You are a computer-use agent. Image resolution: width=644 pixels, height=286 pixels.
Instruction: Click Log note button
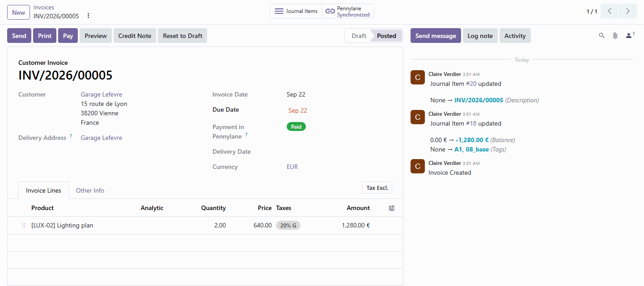pyautogui.click(x=480, y=36)
